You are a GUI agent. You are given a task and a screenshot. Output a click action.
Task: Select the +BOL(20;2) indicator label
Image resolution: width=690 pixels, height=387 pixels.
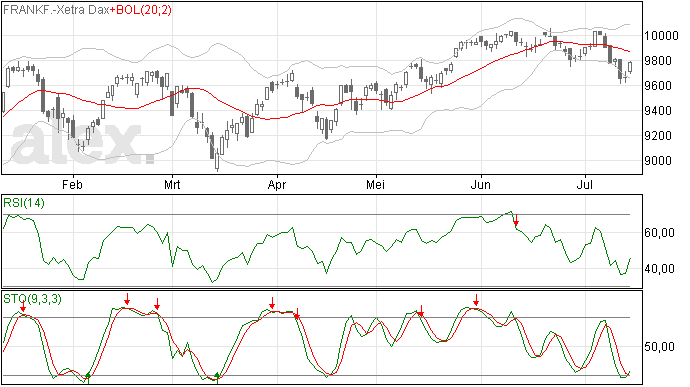[140, 10]
